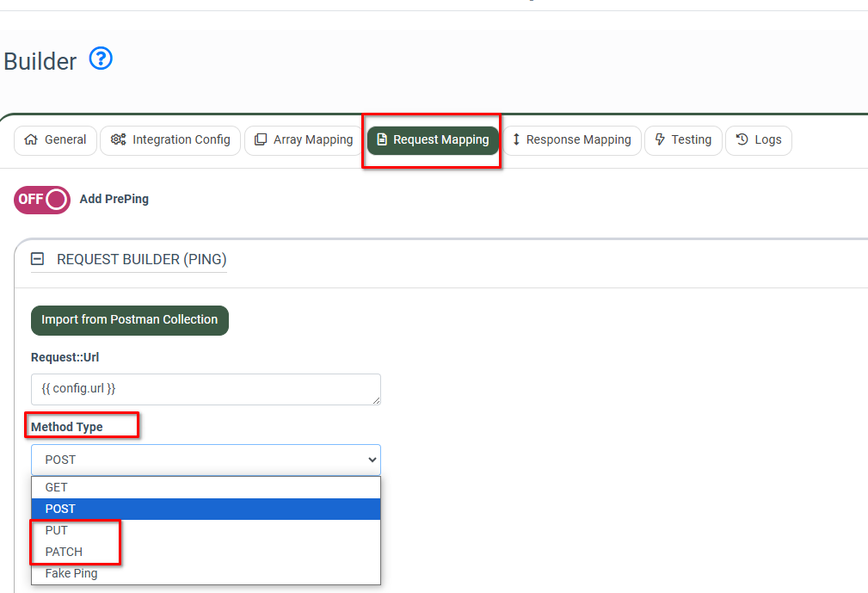Select PUT in the method options
Screen dimensions: 868x593
[57, 530]
